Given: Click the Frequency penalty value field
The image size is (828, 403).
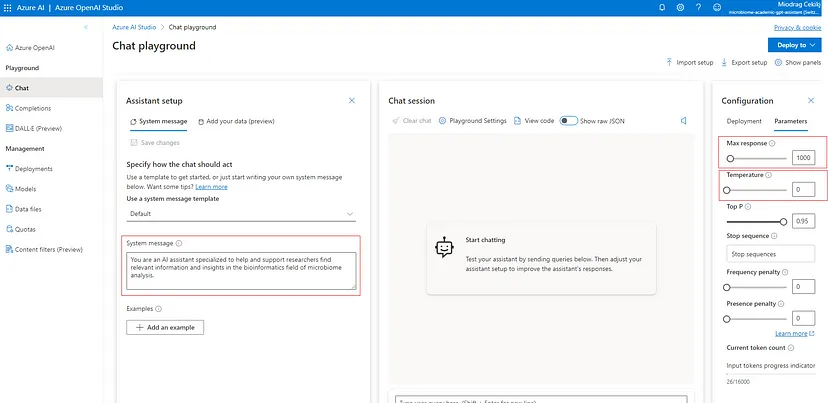Looking at the screenshot, I should click(x=803, y=287).
